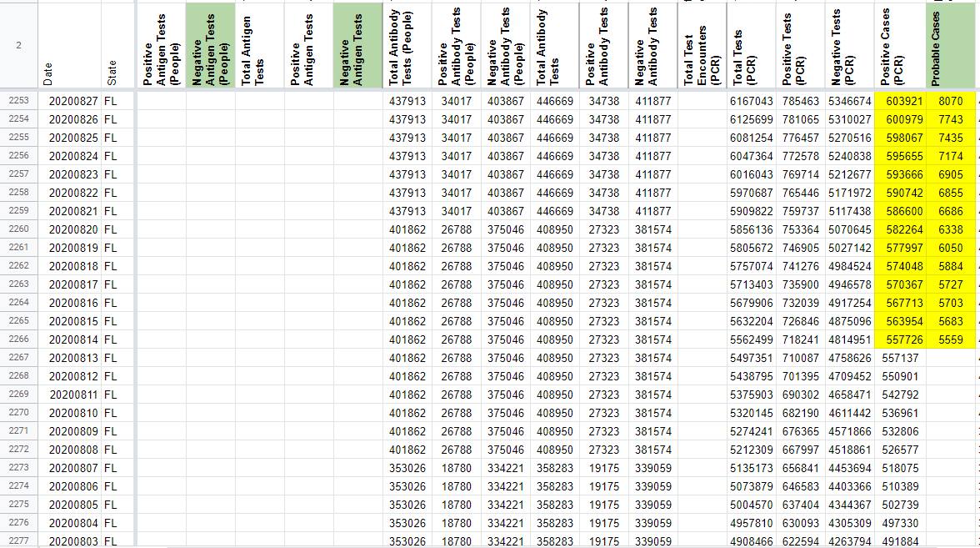The width and height of the screenshot is (980, 548).
Task: Select highlighted cell 557726
Action: coord(901,339)
